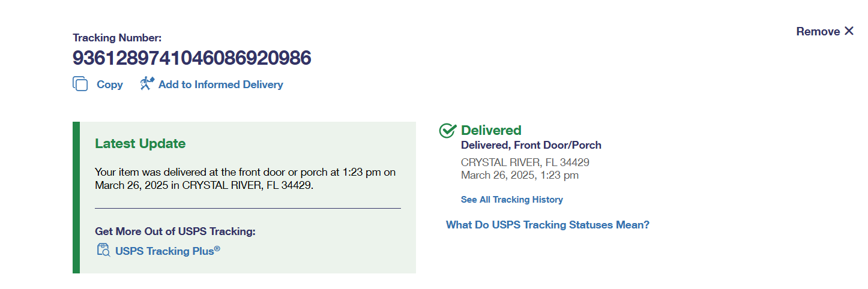Click the March 26, 2025, 1:23 pm timestamp
The image size is (868, 289).
point(520,175)
